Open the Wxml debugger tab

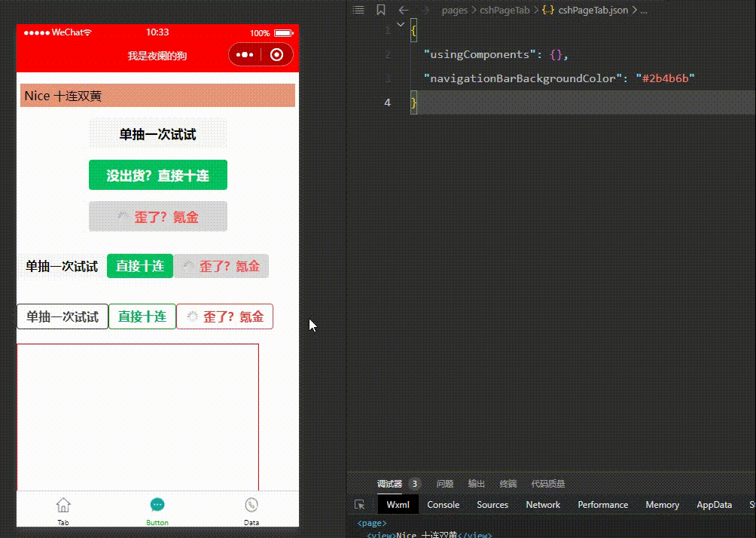pyautogui.click(x=398, y=505)
